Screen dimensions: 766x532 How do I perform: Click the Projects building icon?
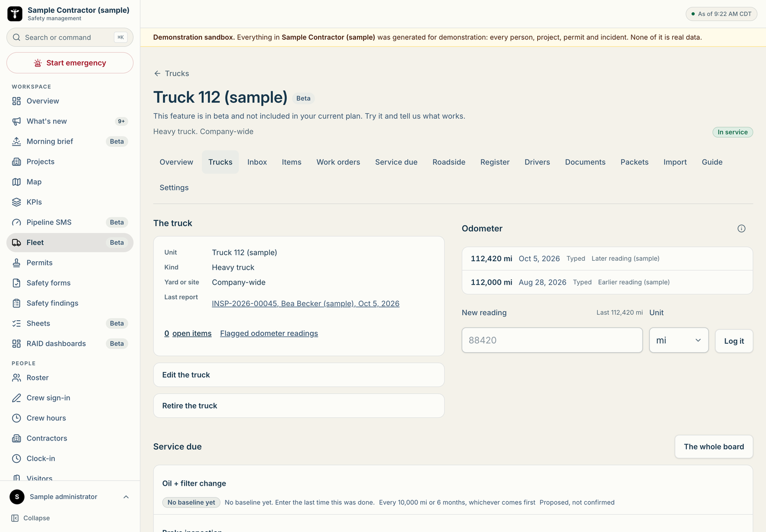point(16,162)
